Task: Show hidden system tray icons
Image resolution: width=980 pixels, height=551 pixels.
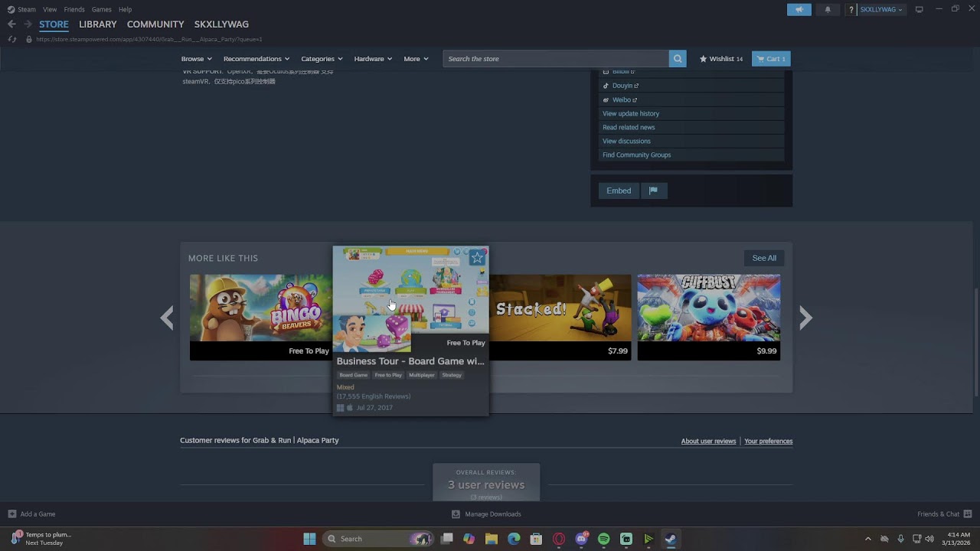Action: click(x=867, y=539)
